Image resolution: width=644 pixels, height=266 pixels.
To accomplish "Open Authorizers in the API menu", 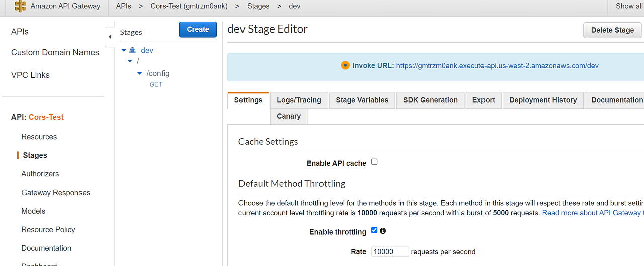I will point(40,174).
